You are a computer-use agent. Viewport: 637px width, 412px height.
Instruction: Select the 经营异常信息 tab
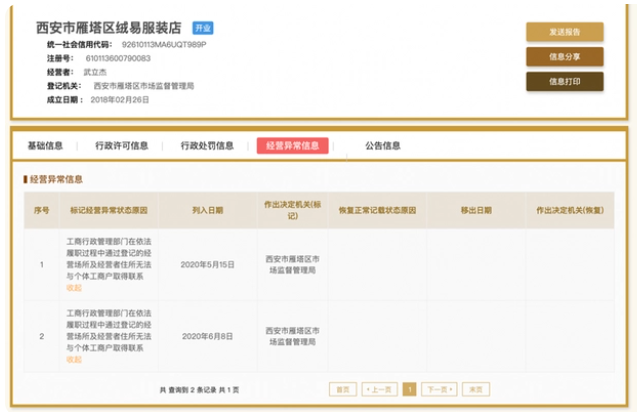[292, 146]
